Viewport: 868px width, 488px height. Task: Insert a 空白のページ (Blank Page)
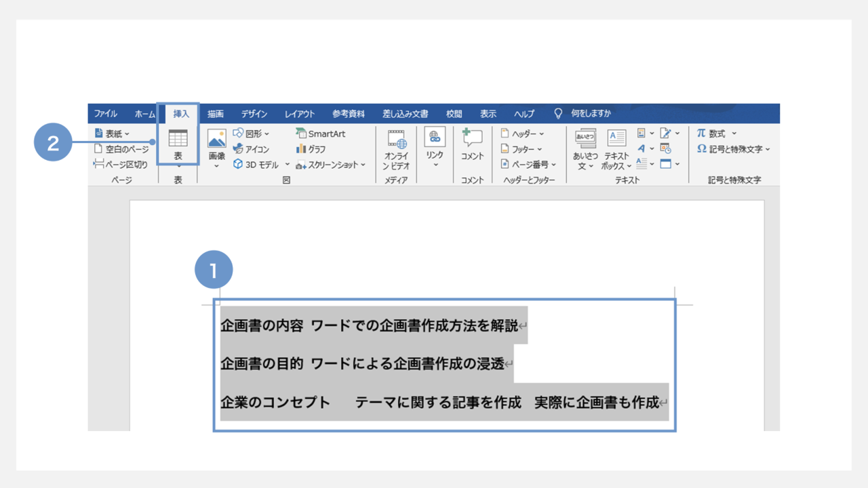121,149
